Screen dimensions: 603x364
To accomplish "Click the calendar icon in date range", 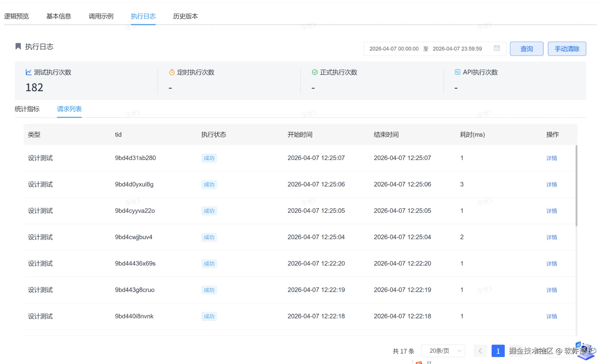I will [497, 48].
